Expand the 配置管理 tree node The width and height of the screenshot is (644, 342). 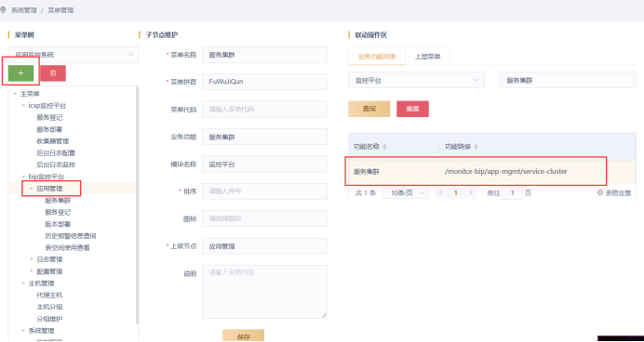tap(32, 271)
